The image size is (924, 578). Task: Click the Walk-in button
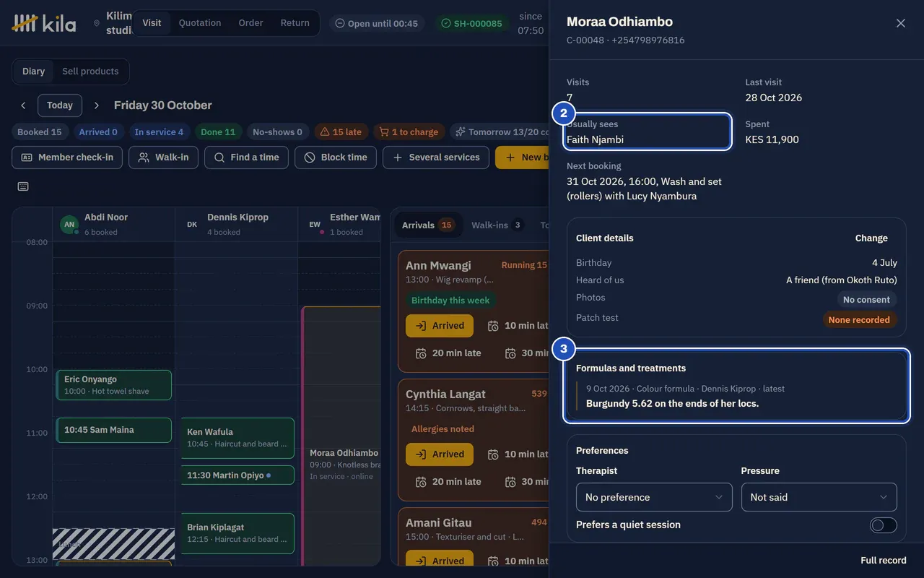[x=163, y=158]
